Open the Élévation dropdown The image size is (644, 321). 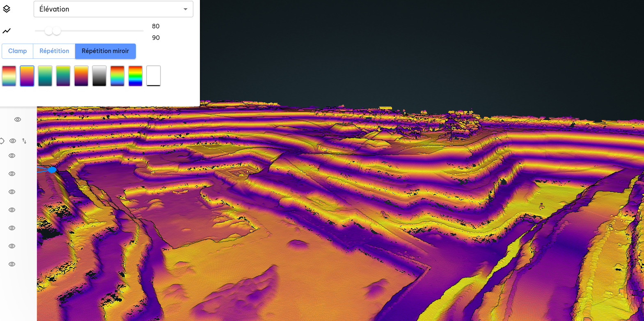113,9
